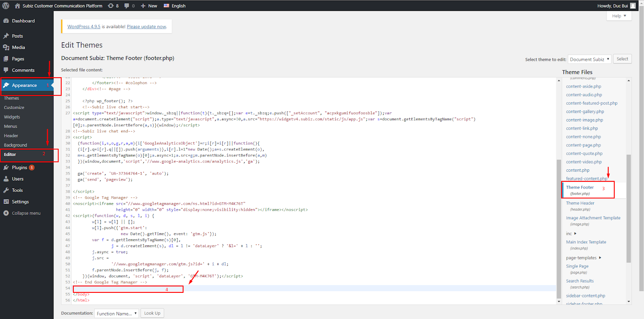Click the Please update now link
This screenshot has width=644, height=319.
(x=146, y=27)
